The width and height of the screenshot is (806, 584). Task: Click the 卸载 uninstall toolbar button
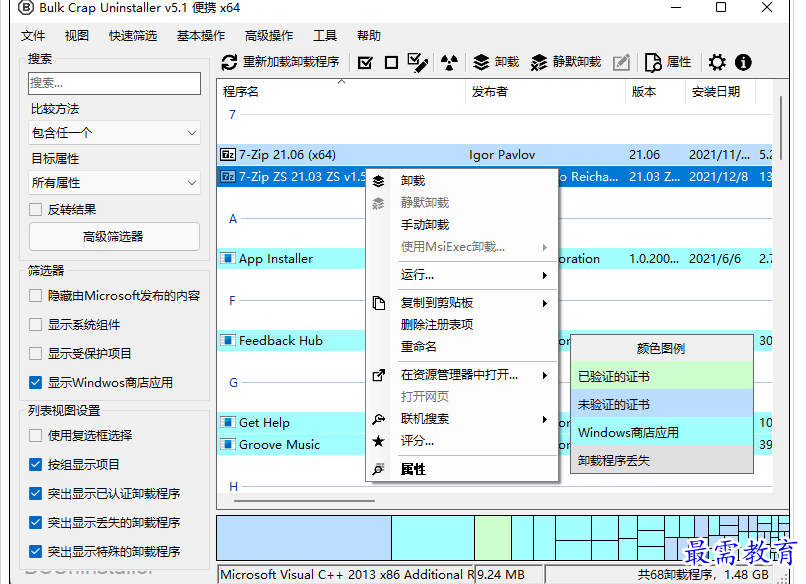coord(496,62)
